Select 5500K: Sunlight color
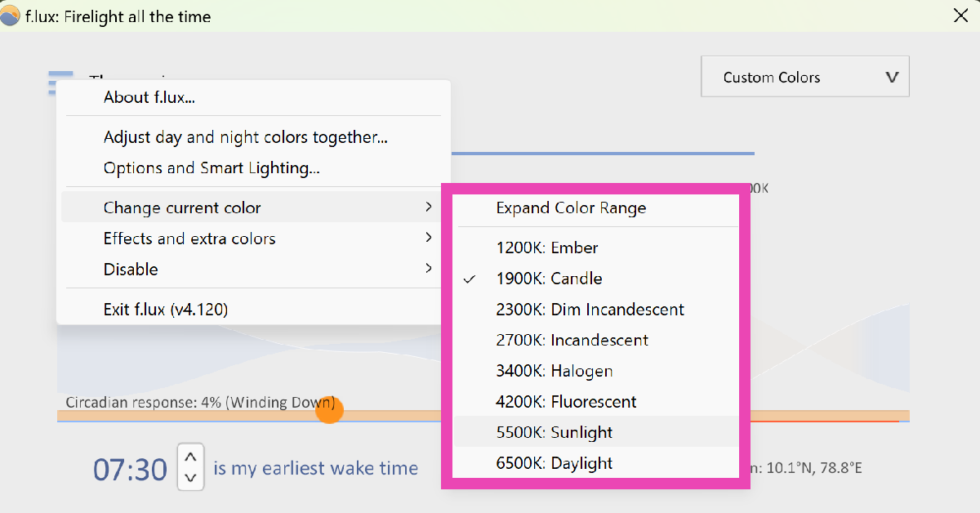The image size is (980, 513). [598, 432]
